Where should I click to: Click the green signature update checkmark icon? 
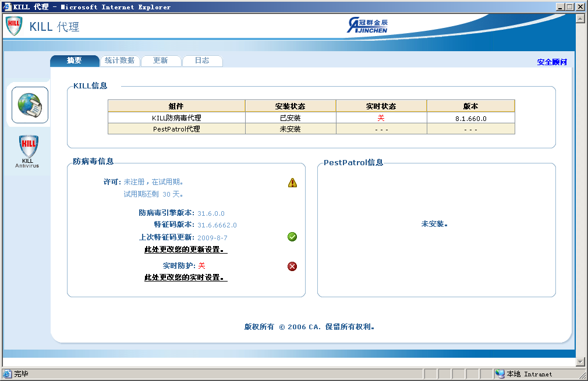coord(292,237)
